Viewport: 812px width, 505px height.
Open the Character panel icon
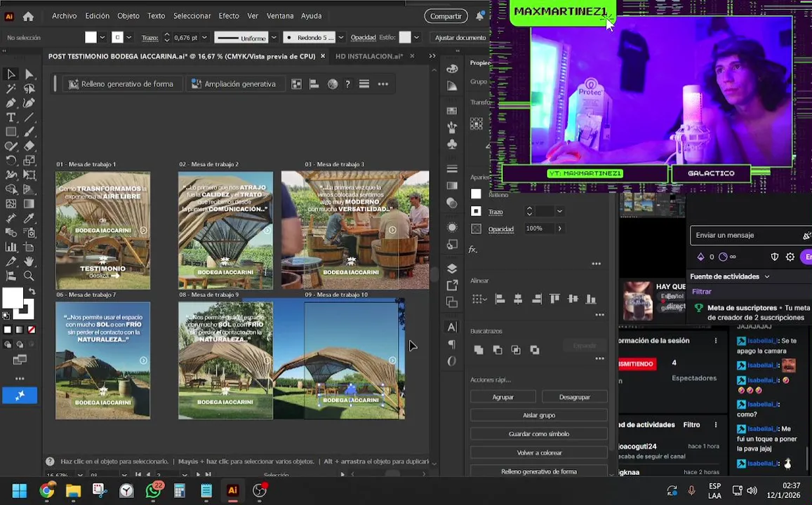pyautogui.click(x=452, y=327)
